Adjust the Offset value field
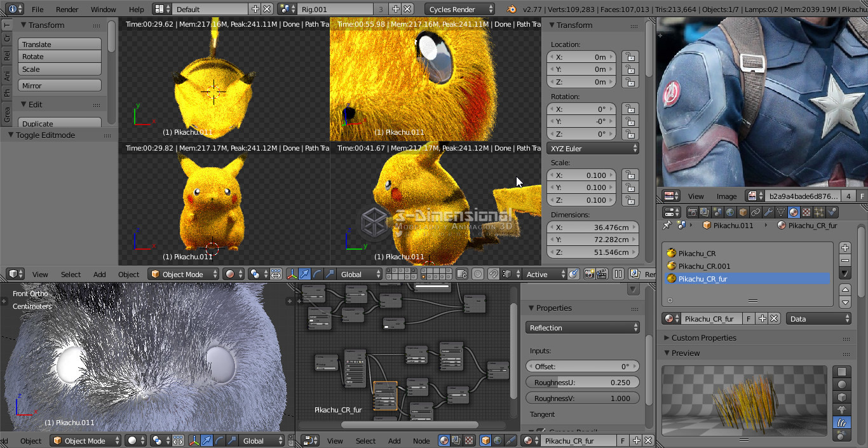The image size is (868, 448). [x=582, y=366]
